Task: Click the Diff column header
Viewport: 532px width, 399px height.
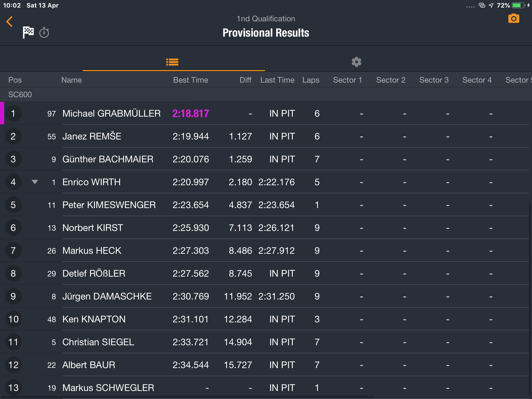Action: tap(245, 80)
